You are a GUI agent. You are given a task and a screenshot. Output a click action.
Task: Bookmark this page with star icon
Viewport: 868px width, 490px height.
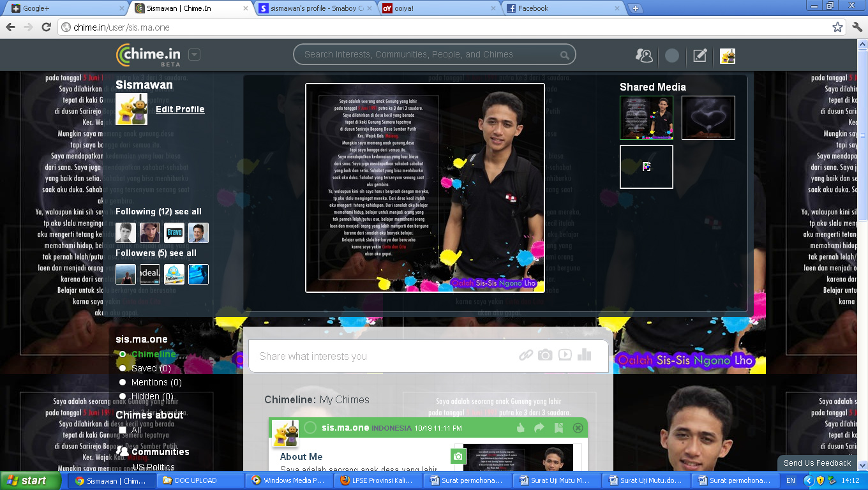(x=837, y=27)
